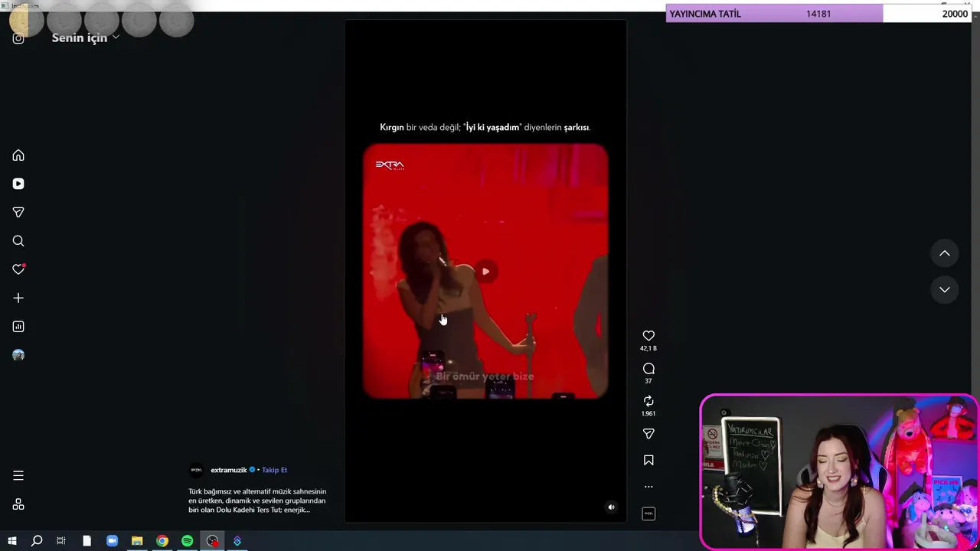Viewport: 980px width, 551px height.
Task: Click the comment count 37
Action: click(648, 381)
